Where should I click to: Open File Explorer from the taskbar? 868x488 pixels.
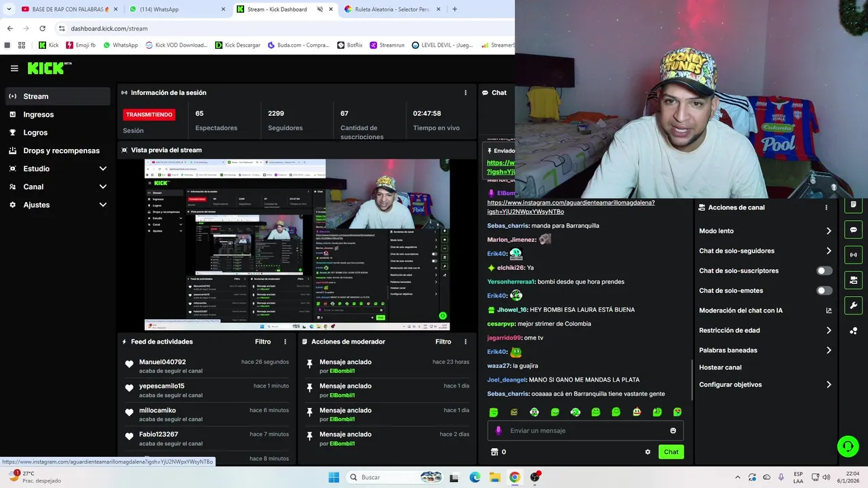pos(495,477)
